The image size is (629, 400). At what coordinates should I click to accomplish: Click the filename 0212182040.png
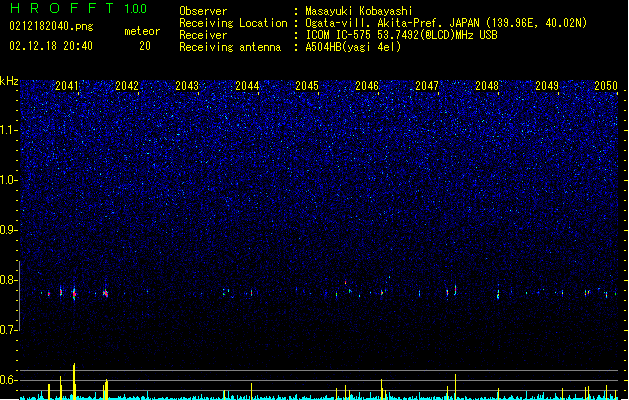click(51, 26)
